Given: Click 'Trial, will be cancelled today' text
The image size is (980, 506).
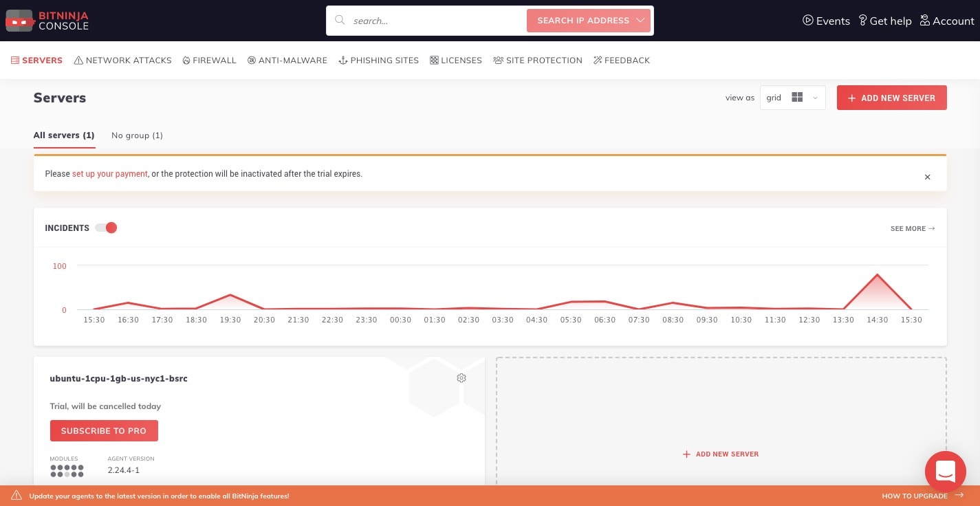Looking at the screenshot, I should coord(105,406).
